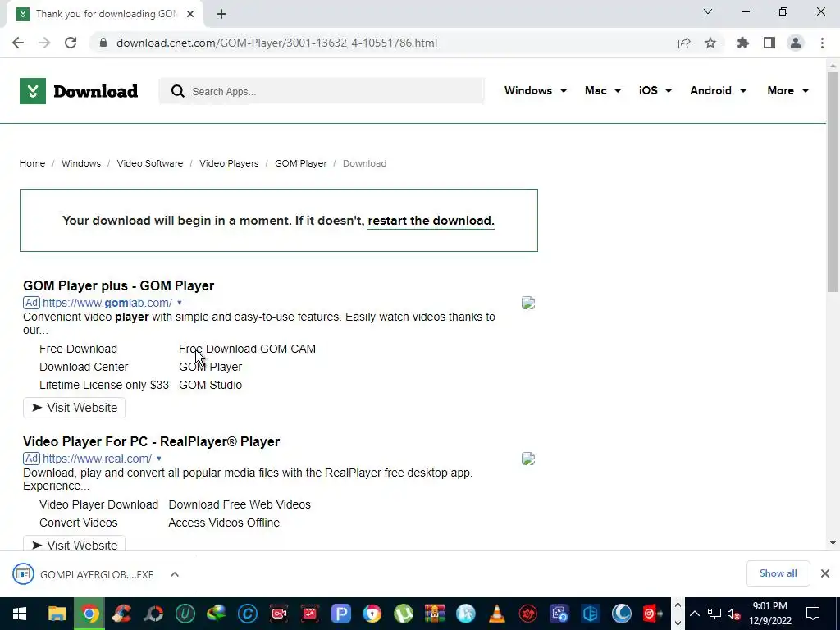This screenshot has height=630, width=840.
Task: Visit Website for the GOM Player ad
Action: (x=74, y=408)
